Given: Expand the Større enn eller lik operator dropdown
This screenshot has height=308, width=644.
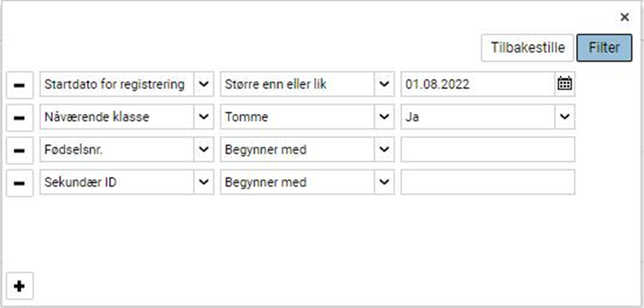Looking at the screenshot, I should [x=384, y=84].
